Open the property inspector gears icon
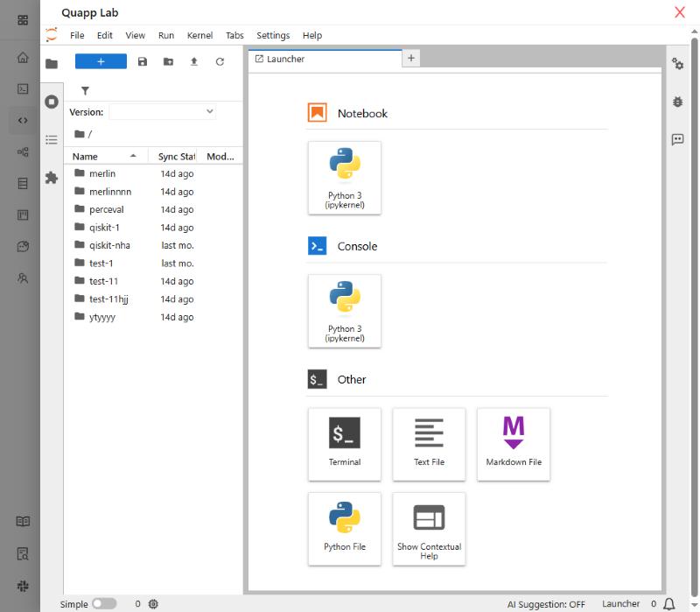700x612 pixels. (x=677, y=64)
